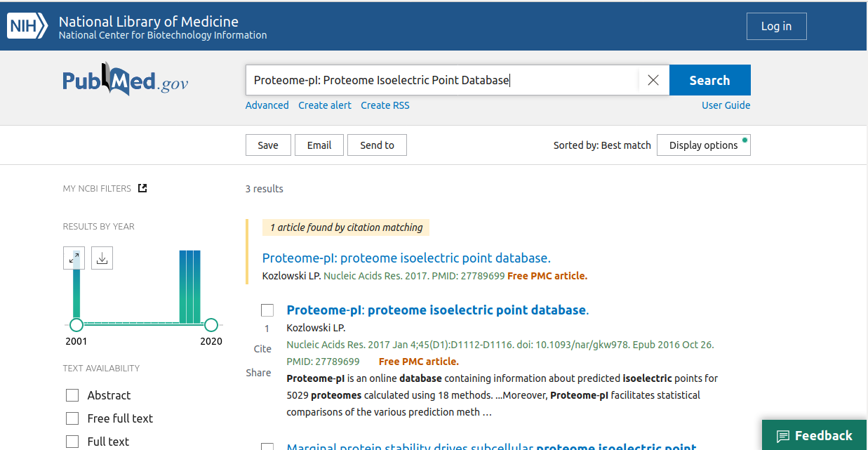Open the bold Proteome-pI result title

[x=438, y=310]
